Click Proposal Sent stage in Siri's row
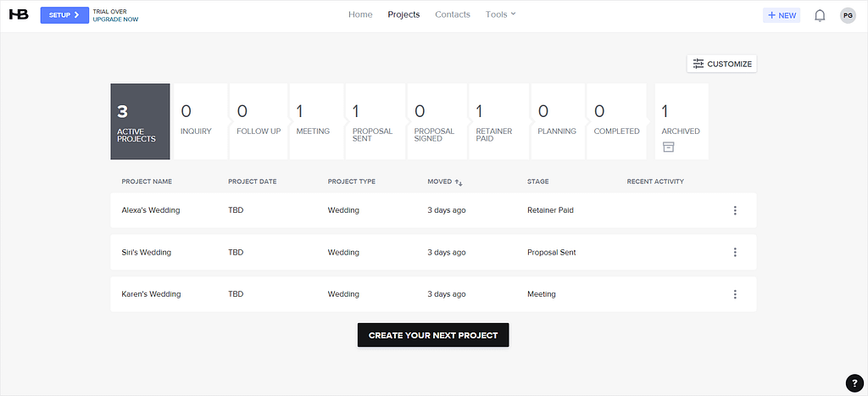The width and height of the screenshot is (868, 396). (551, 253)
